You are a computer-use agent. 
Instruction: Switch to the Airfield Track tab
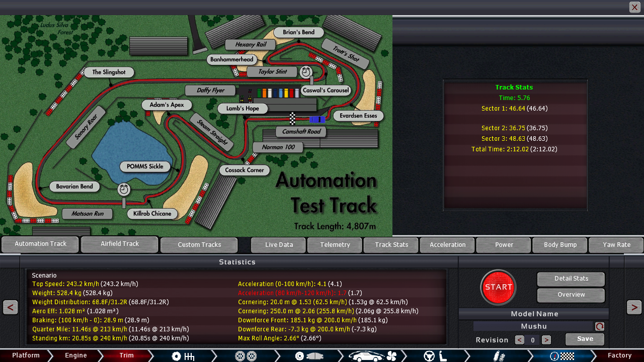click(x=120, y=244)
